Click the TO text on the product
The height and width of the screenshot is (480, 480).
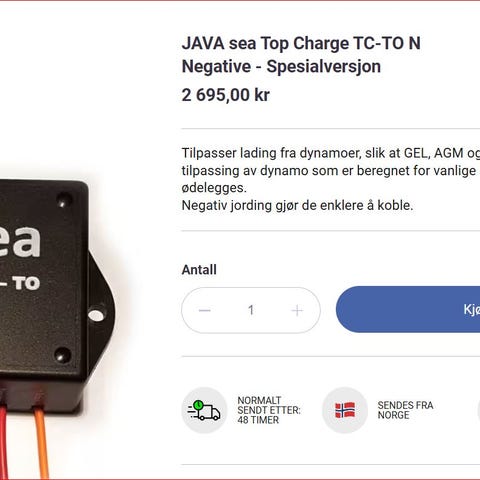tap(26, 283)
